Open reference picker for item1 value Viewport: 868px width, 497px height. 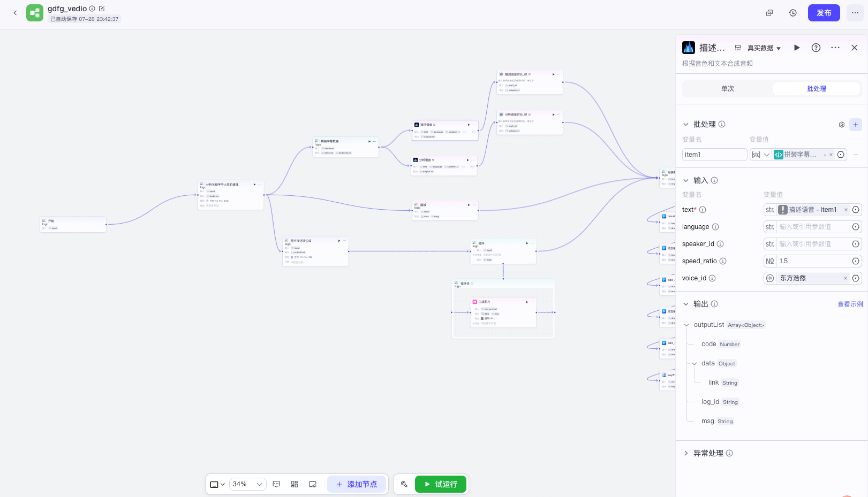click(x=841, y=155)
